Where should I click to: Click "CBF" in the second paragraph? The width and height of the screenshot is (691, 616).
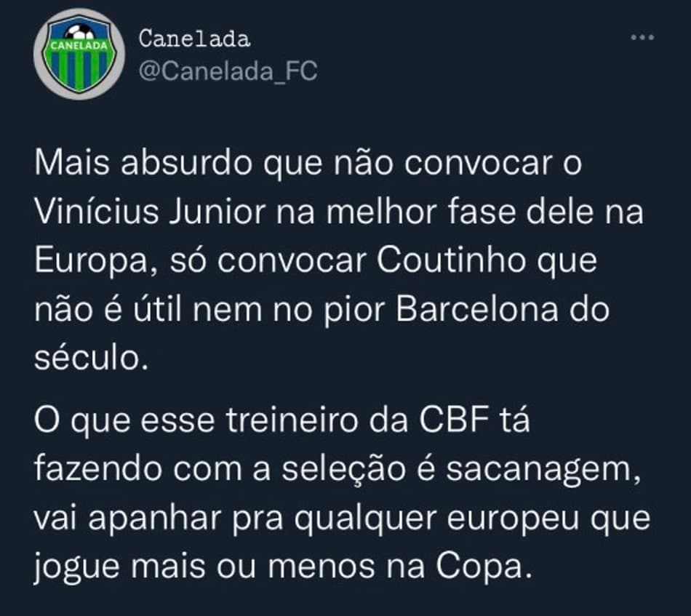454,420
